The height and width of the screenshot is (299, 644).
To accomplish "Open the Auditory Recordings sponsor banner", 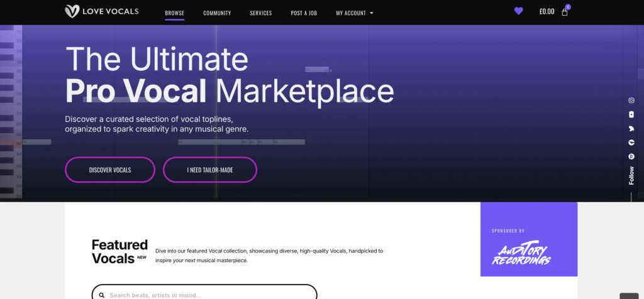I will point(529,239).
